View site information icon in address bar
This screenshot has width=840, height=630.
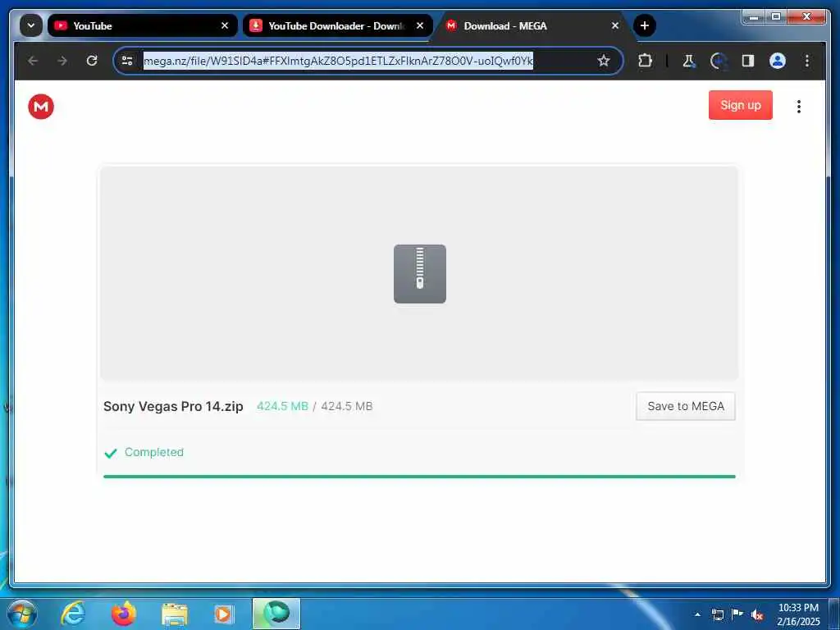127,61
